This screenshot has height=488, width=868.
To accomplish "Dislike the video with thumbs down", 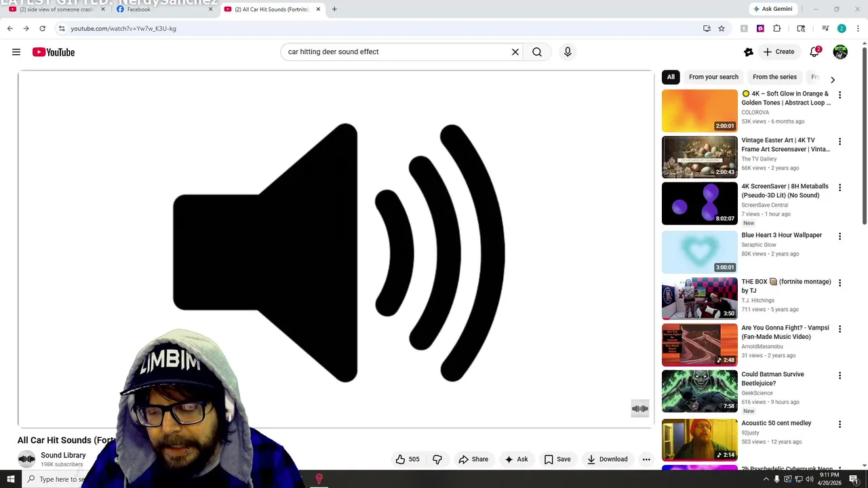I will (437, 459).
